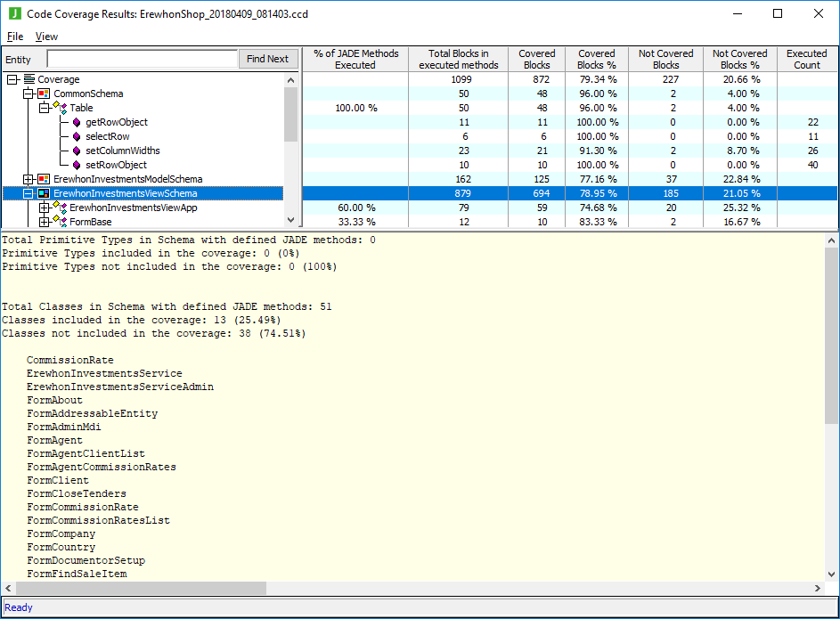Click the report pane vertical scrollbar thumb
Screen dimensions: 840x619
click(831, 335)
